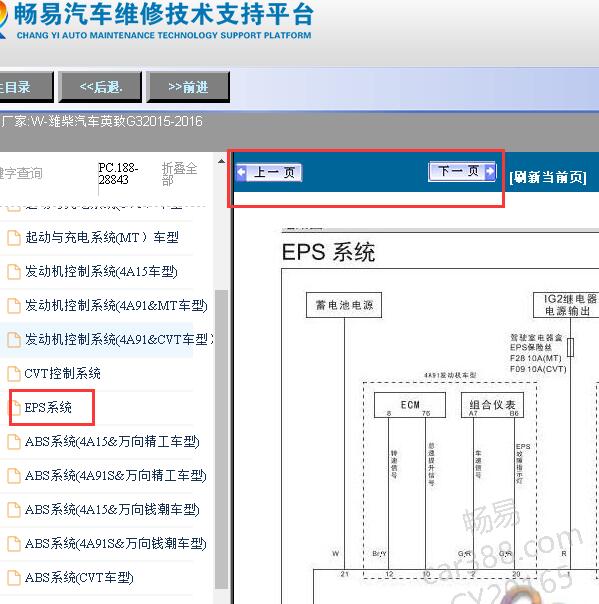Click 折叠全部 to collapse all
This screenshot has width=599, height=604.
[179, 174]
